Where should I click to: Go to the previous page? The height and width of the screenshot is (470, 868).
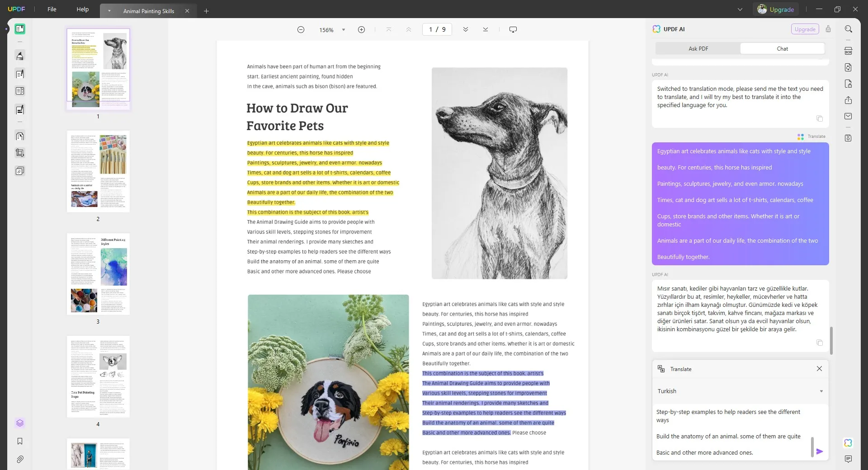point(409,29)
